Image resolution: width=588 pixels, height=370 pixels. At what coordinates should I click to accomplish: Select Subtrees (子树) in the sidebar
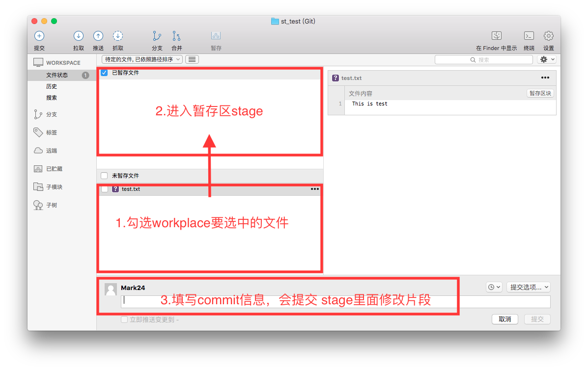[x=52, y=205]
